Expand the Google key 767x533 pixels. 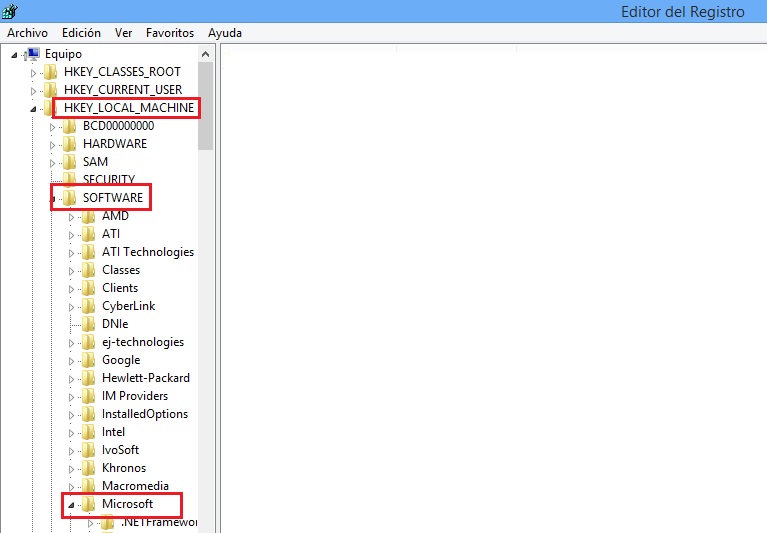click(x=71, y=361)
